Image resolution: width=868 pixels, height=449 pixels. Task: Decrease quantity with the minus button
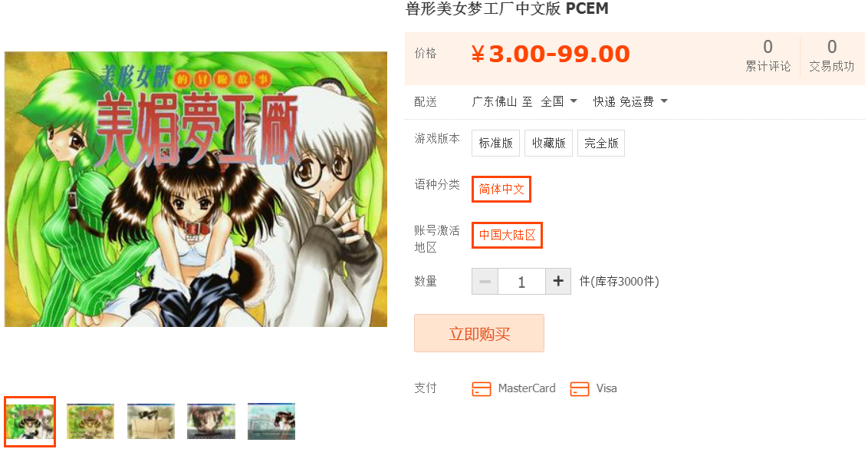click(x=485, y=281)
